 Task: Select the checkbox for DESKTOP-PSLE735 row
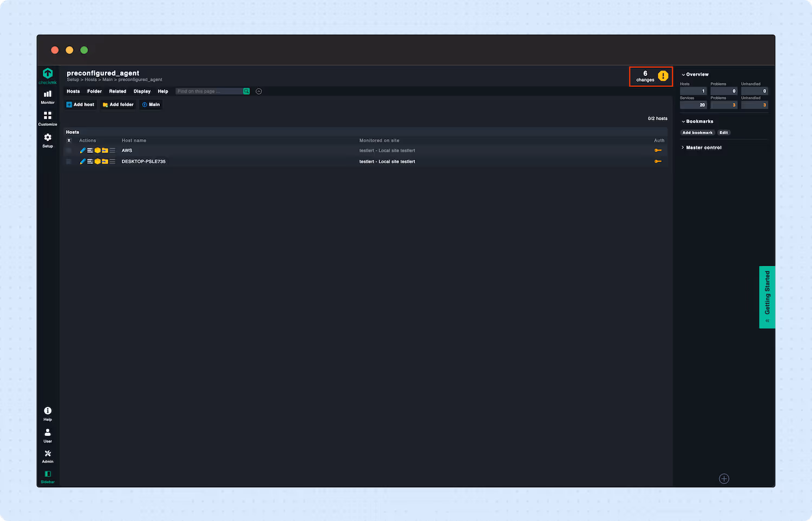tap(69, 161)
